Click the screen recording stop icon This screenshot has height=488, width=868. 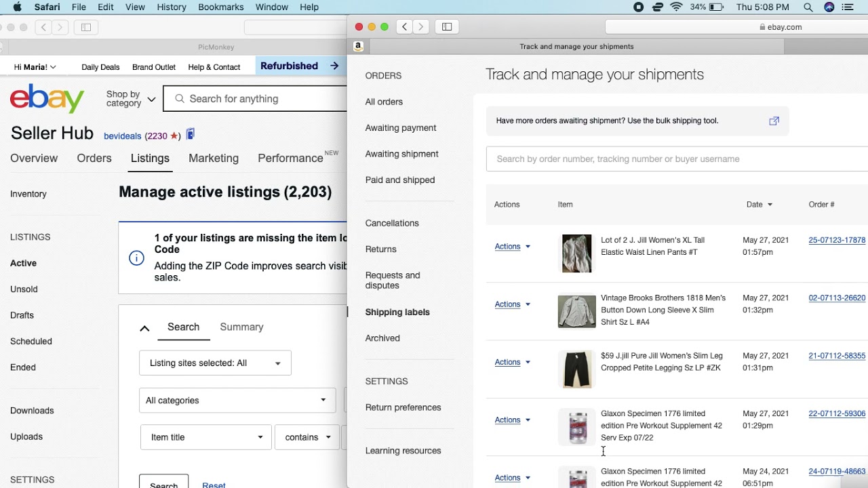pos(638,7)
